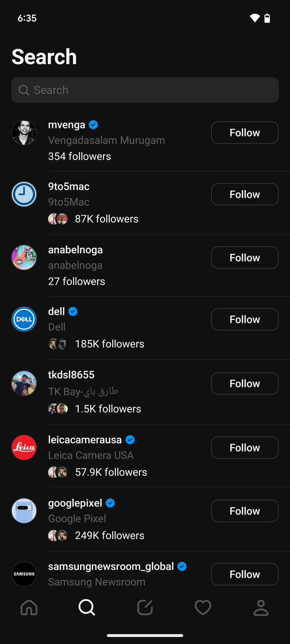Tap the Search tab icon in bottom bar
290x644 pixels.
[x=87, y=607]
